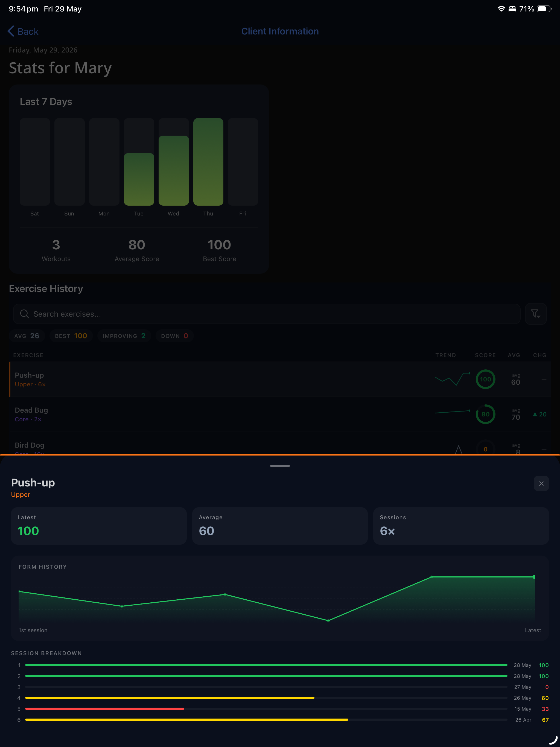560x747 pixels.
Task: Tap session 4 bar, 26 May
Action: pos(266,698)
